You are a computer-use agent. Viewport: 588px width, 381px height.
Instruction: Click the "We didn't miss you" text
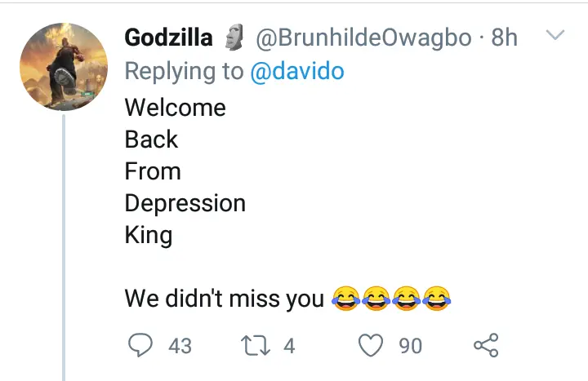click(225, 299)
